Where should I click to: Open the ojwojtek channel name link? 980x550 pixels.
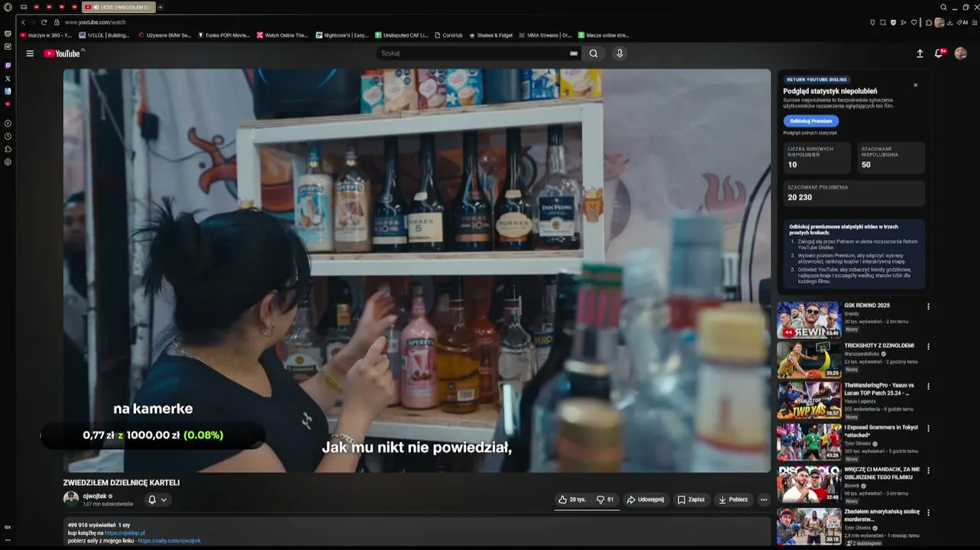pyautogui.click(x=95, y=496)
